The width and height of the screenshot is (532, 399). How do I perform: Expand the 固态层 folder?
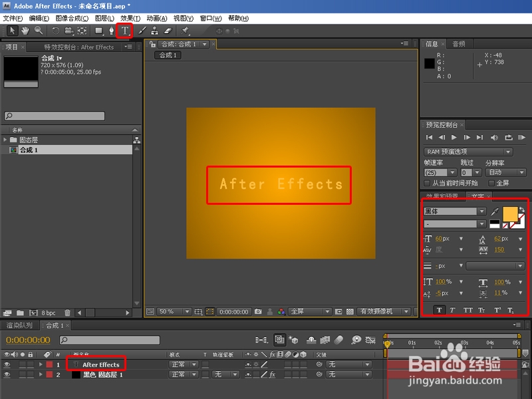coord(5,140)
